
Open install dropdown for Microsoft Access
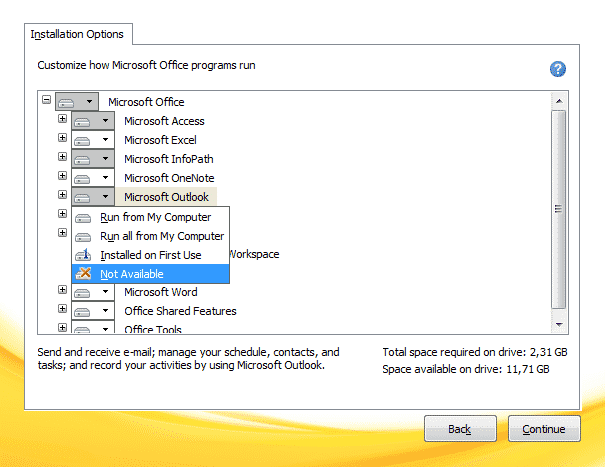pyautogui.click(x=93, y=121)
